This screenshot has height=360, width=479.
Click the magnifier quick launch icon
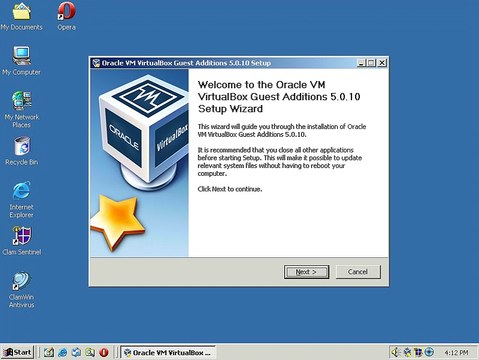click(x=90, y=352)
